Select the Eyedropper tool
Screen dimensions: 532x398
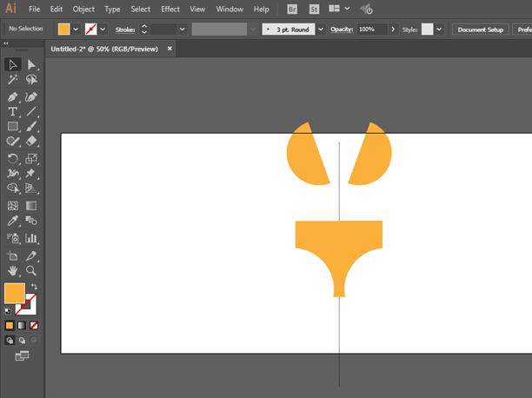(x=13, y=222)
